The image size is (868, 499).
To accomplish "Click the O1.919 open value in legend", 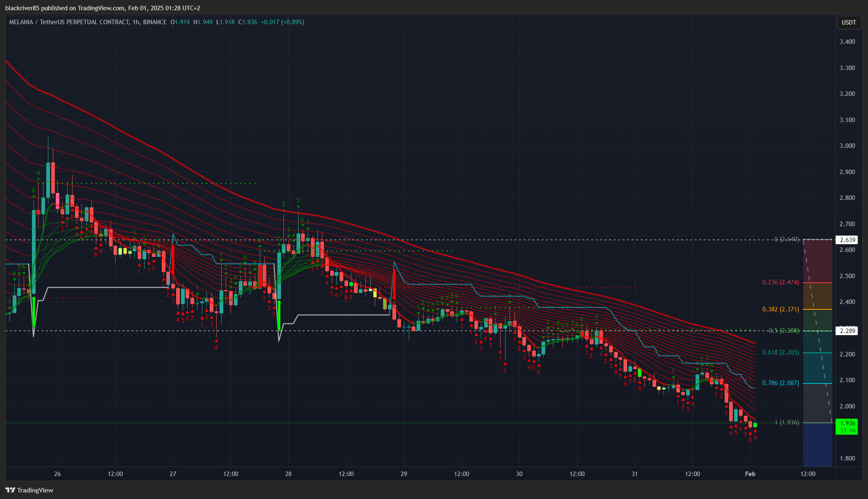I will (180, 22).
